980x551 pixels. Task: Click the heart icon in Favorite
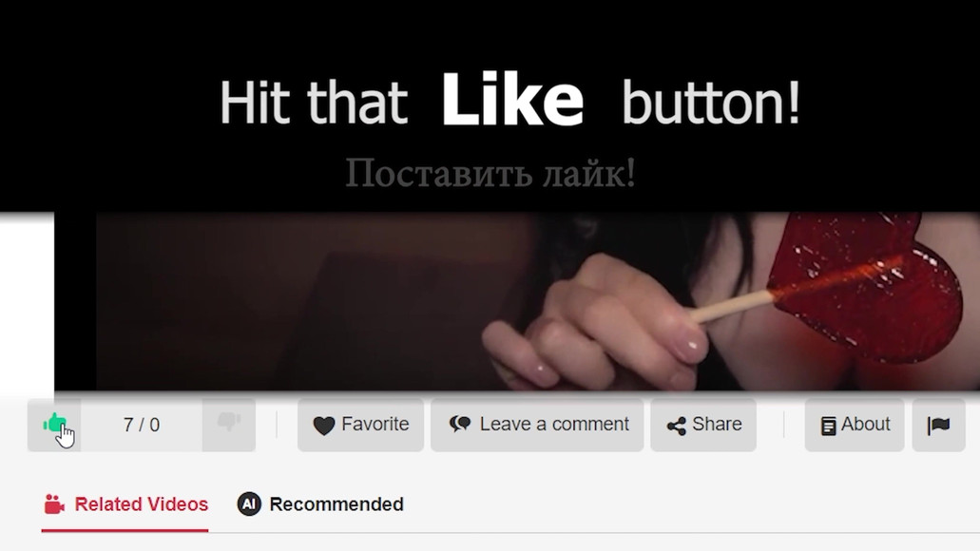point(324,426)
